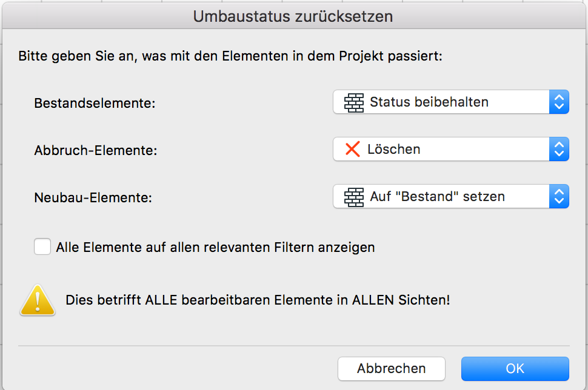Image resolution: width=588 pixels, height=390 pixels.
Task: Click the red X icon beside Löschen
Action: click(352, 149)
